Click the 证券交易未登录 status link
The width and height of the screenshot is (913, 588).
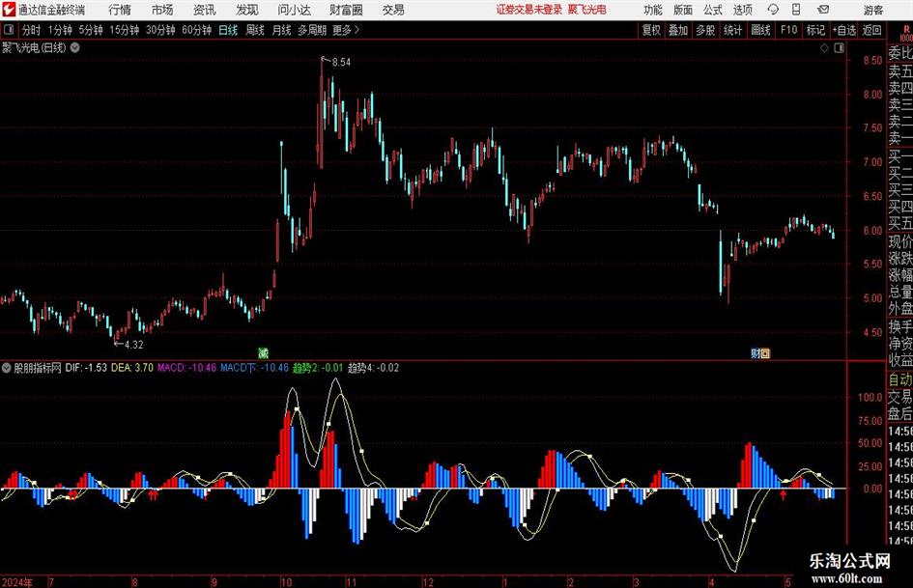coord(529,10)
